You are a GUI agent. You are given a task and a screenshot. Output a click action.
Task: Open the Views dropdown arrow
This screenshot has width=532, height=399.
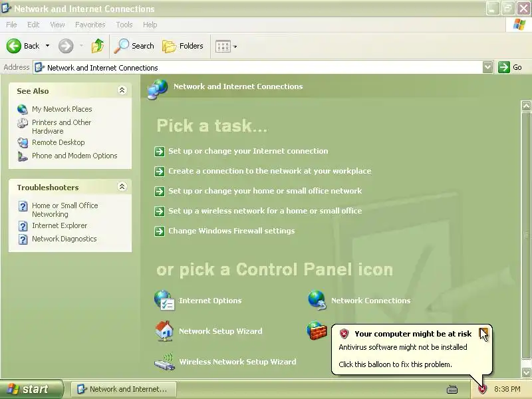235,47
